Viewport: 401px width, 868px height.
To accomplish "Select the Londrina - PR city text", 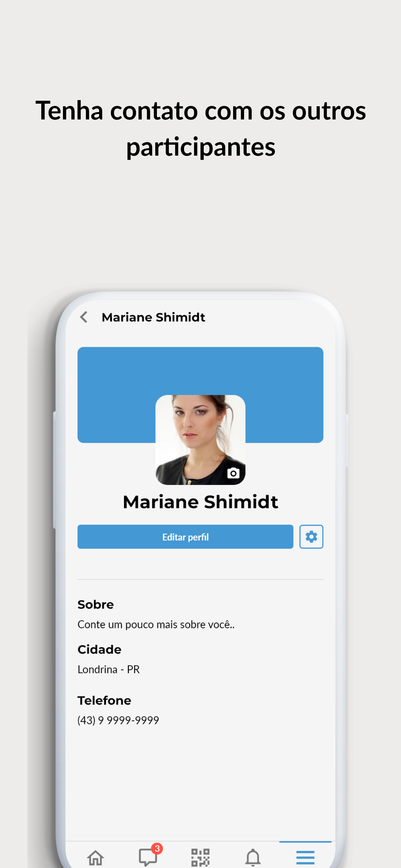I will click(x=108, y=669).
